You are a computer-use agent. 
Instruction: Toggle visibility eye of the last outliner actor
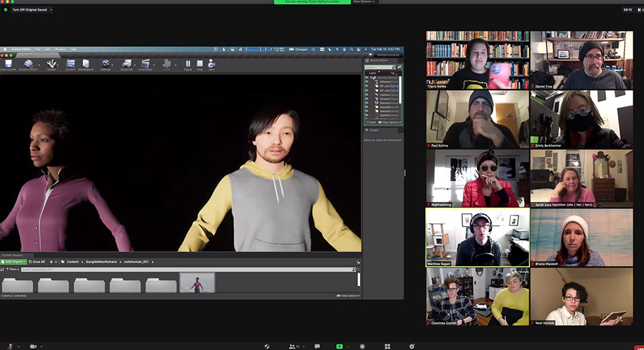[366, 115]
